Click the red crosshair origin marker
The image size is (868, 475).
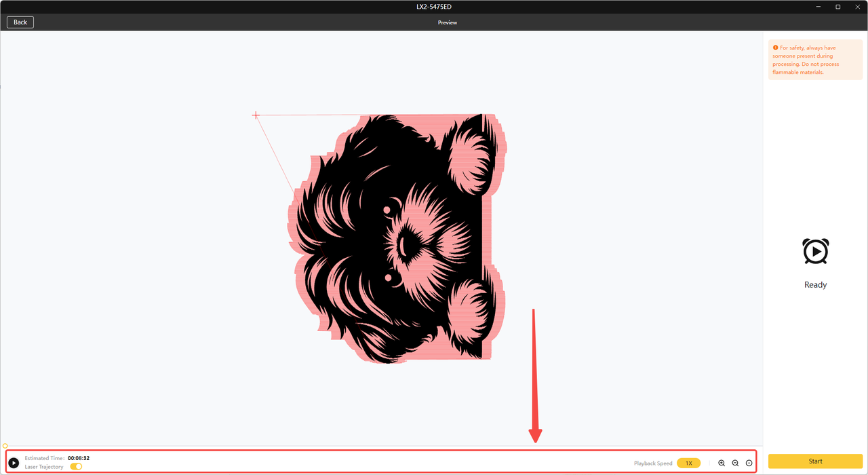[256, 115]
